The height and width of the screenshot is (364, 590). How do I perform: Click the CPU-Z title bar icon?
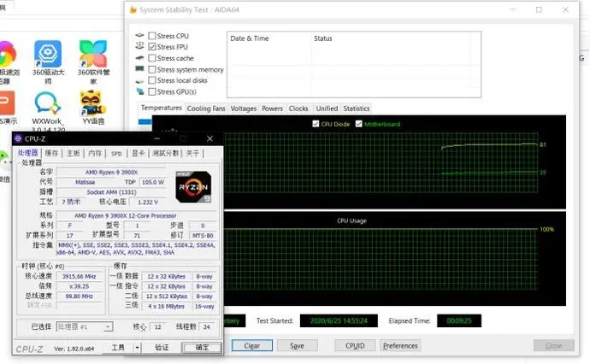(18, 138)
